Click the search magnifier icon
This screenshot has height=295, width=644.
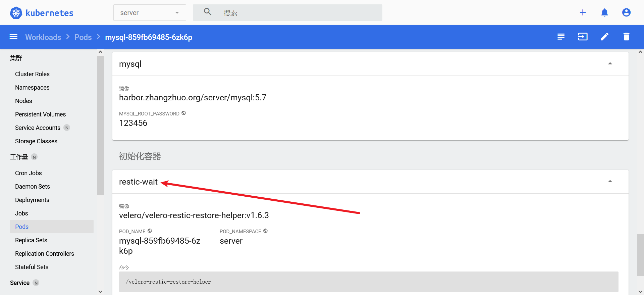coord(208,12)
